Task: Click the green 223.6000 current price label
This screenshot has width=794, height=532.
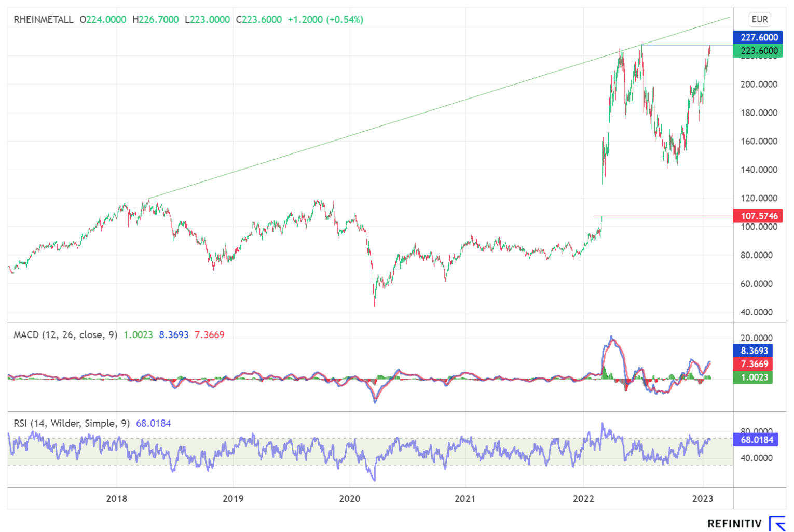Action: (759, 51)
